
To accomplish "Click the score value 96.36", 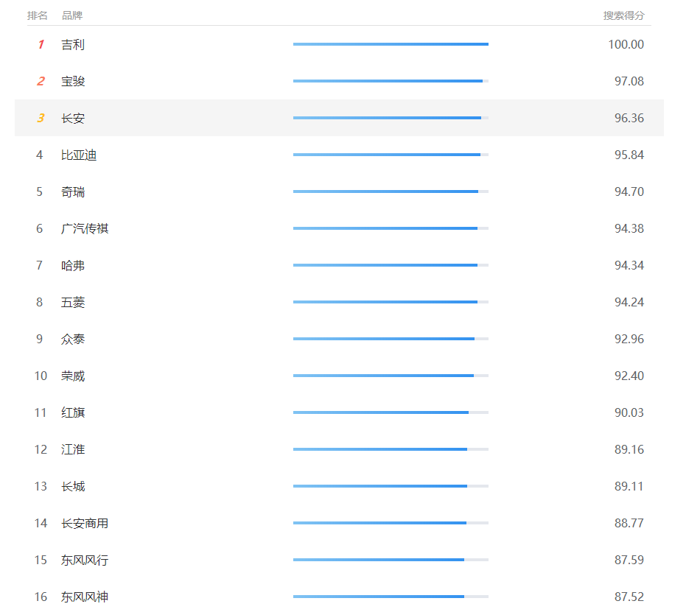I will pos(629,118).
